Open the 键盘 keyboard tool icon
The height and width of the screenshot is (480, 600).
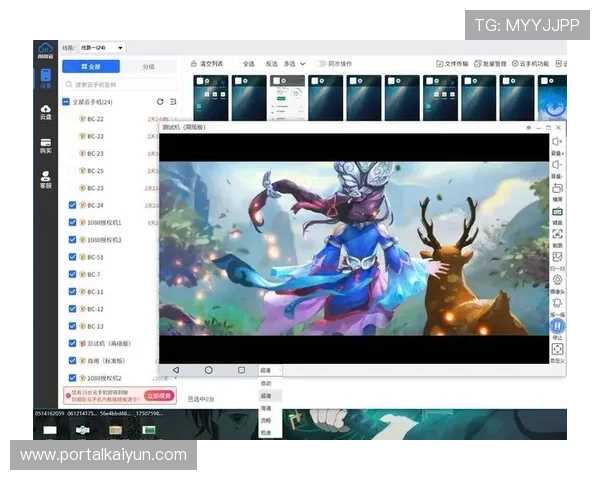point(557,211)
